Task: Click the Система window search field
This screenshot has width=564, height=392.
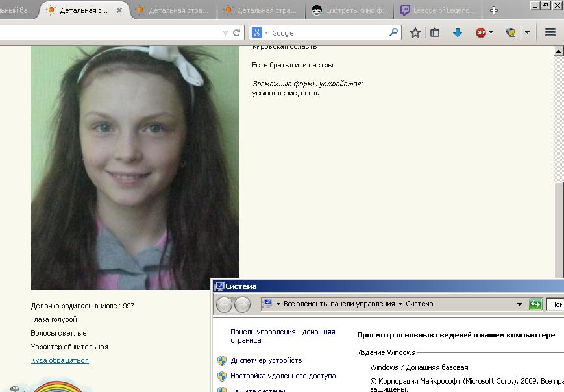Action: pos(555,304)
